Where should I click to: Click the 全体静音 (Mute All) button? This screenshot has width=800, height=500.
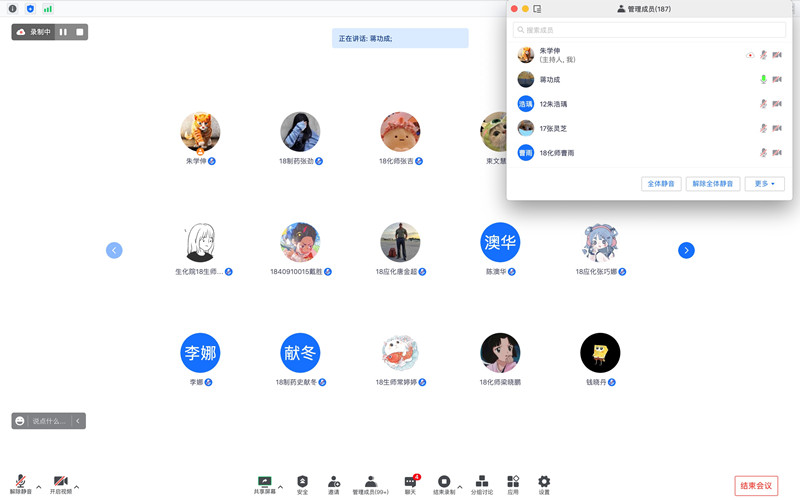661,184
